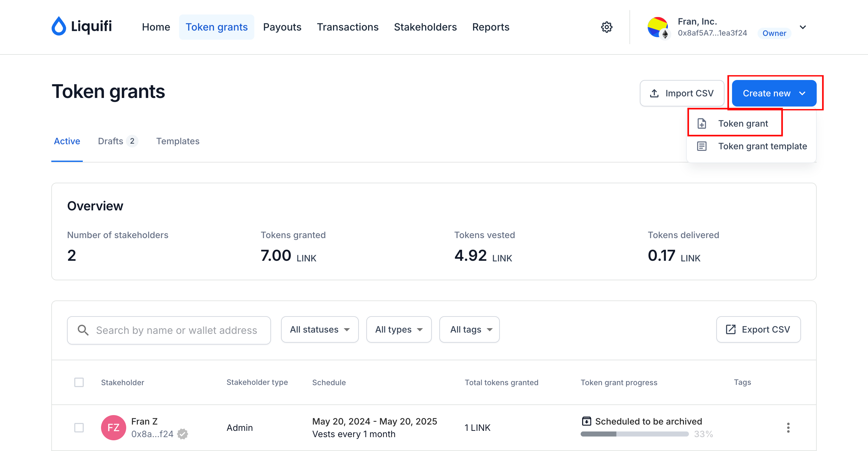Open the Create new dropdown button
The width and height of the screenshot is (868, 451).
[x=774, y=93]
